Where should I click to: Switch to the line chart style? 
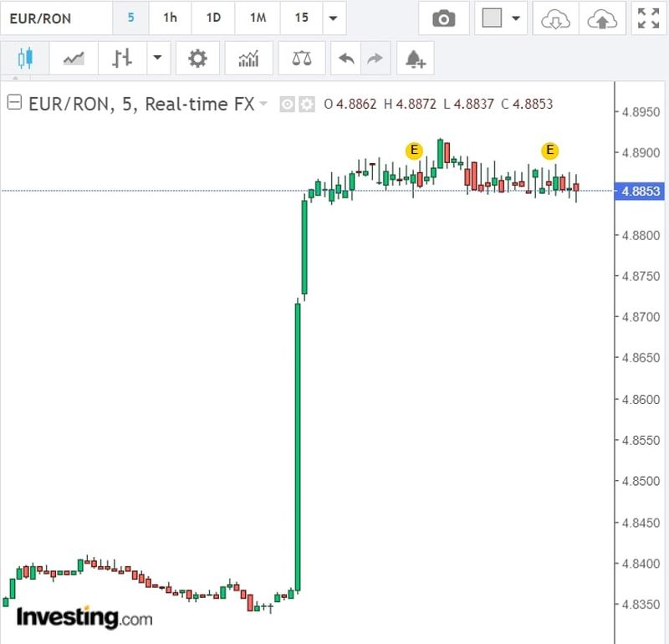[74, 59]
